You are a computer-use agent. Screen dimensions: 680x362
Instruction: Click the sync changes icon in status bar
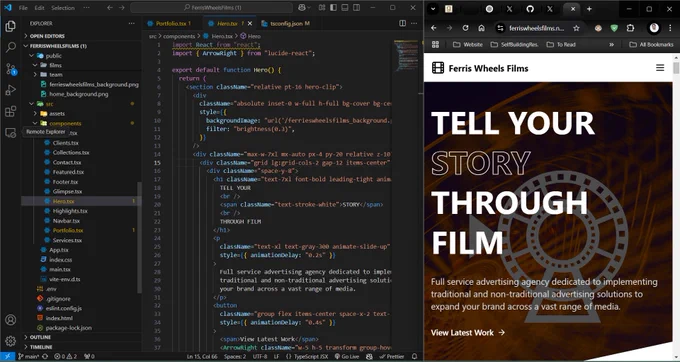(45, 356)
